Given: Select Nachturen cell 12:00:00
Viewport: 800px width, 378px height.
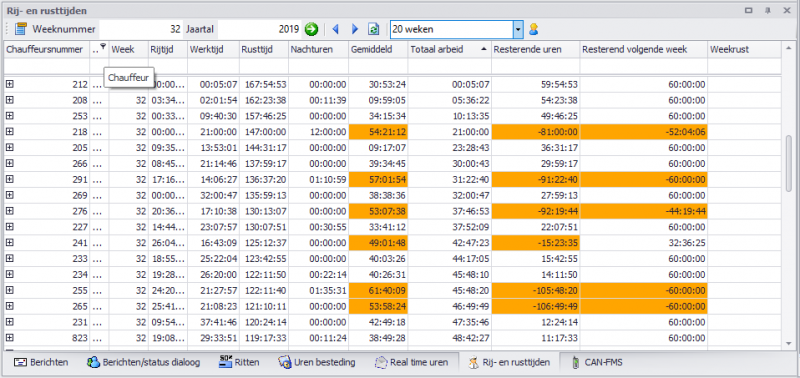Looking at the screenshot, I should pos(318,132).
